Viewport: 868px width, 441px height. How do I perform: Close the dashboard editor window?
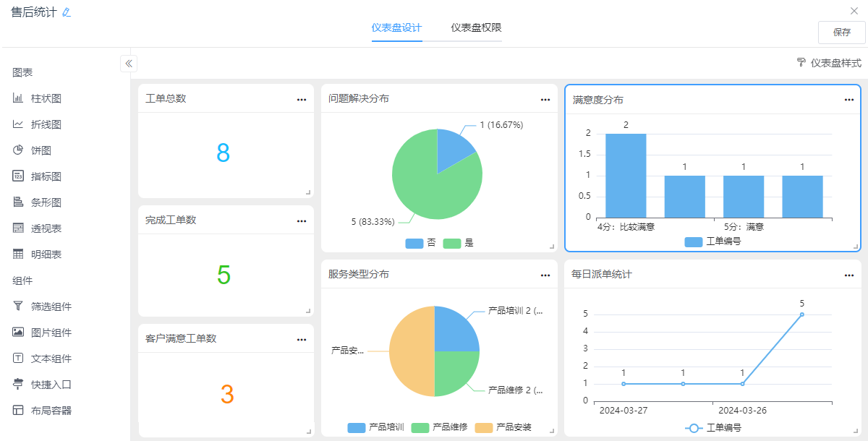pos(854,11)
